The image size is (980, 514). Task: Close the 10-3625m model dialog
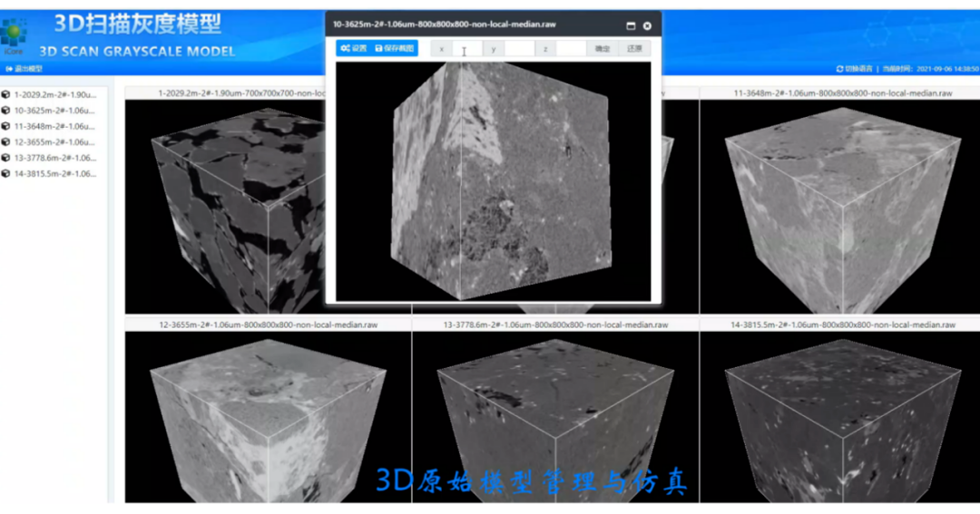647,26
